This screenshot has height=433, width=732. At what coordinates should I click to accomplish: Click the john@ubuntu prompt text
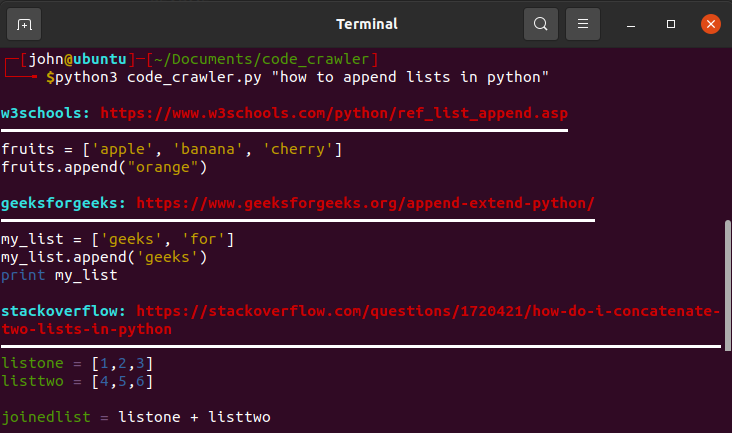[x=77, y=59]
